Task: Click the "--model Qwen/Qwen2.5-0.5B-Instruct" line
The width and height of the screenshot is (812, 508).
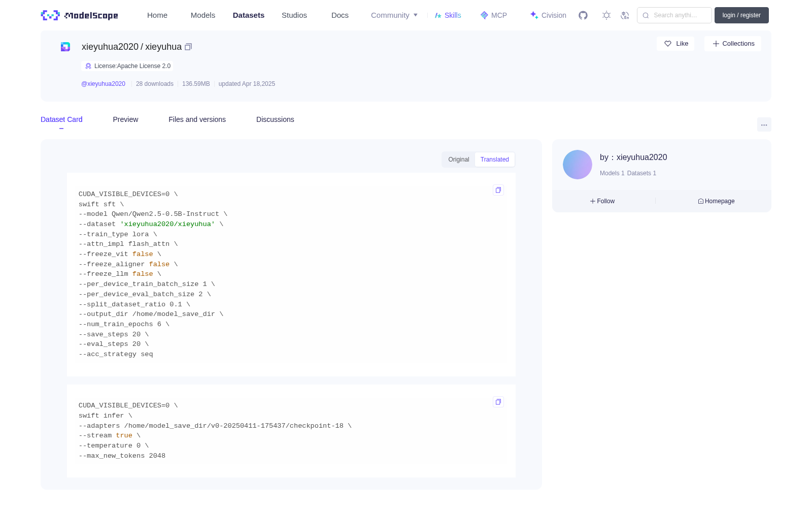Action: click(x=153, y=214)
